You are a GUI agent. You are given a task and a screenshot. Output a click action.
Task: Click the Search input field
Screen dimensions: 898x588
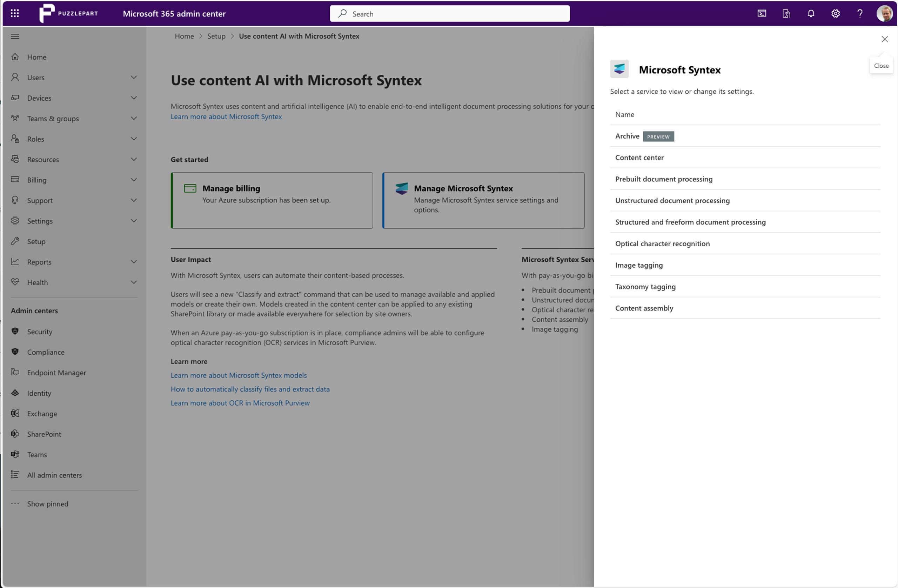pyautogui.click(x=449, y=14)
